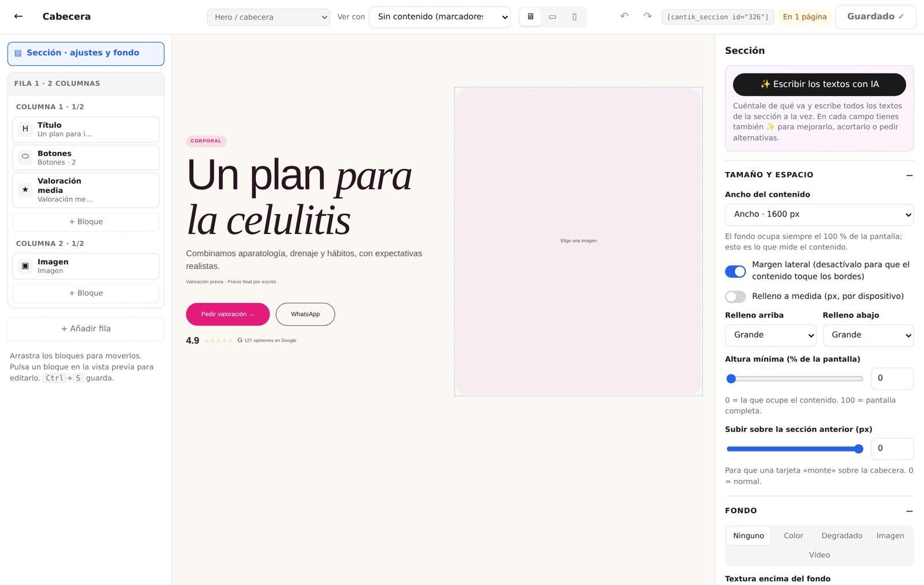Click Subir sobre sección number field

(x=892, y=449)
